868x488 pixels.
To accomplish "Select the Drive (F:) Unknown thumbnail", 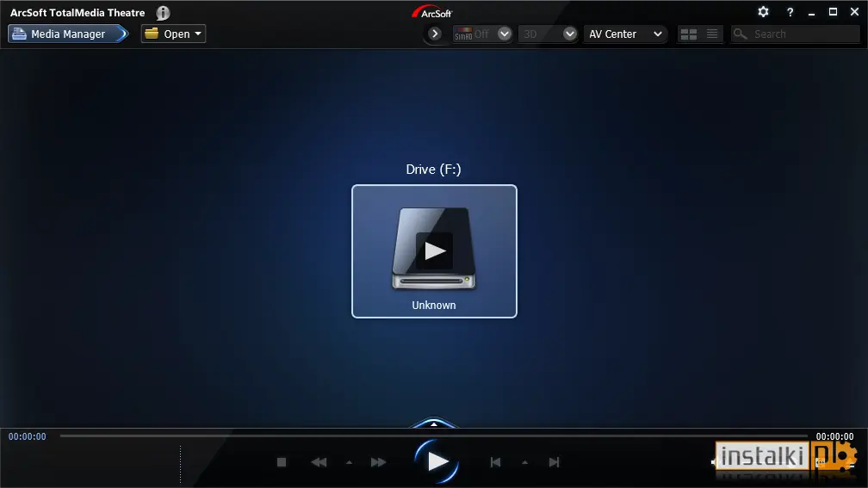I will pos(434,251).
